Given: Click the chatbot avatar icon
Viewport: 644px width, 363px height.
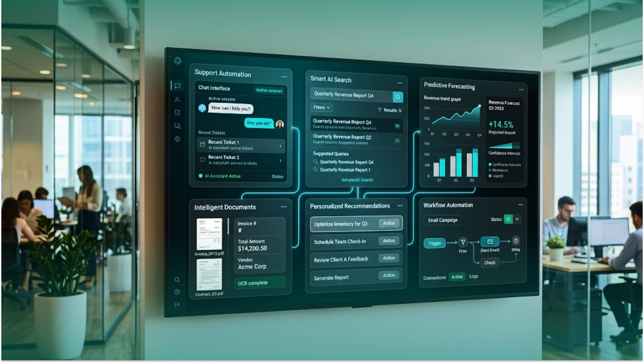Looking at the screenshot, I should (202, 108).
